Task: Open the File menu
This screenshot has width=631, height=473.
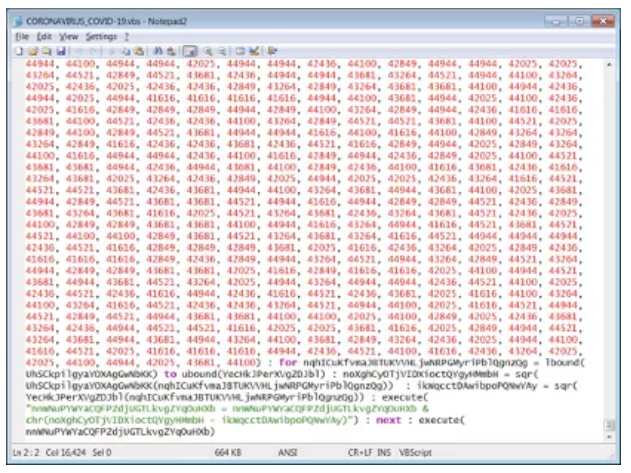Action: pyautogui.click(x=22, y=37)
